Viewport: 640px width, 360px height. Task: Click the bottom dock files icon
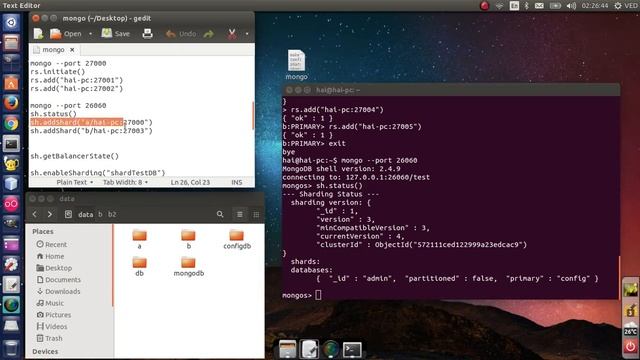(x=287, y=349)
